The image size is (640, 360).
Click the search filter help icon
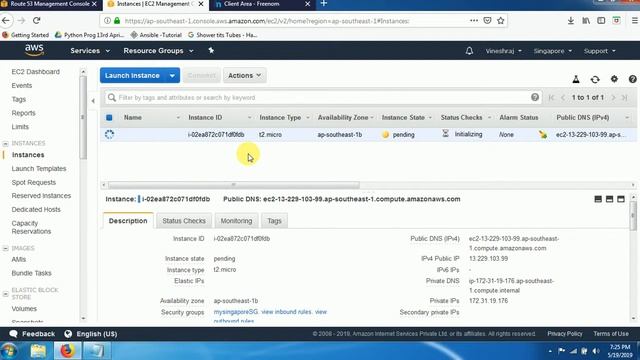tap(535, 97)
